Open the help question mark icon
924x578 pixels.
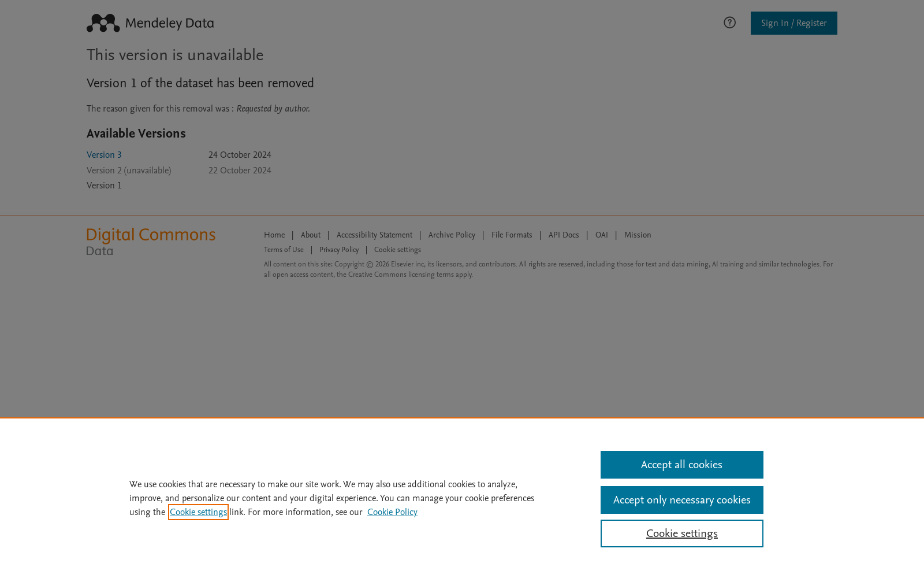pyautogui.click(x=729, y=23)
